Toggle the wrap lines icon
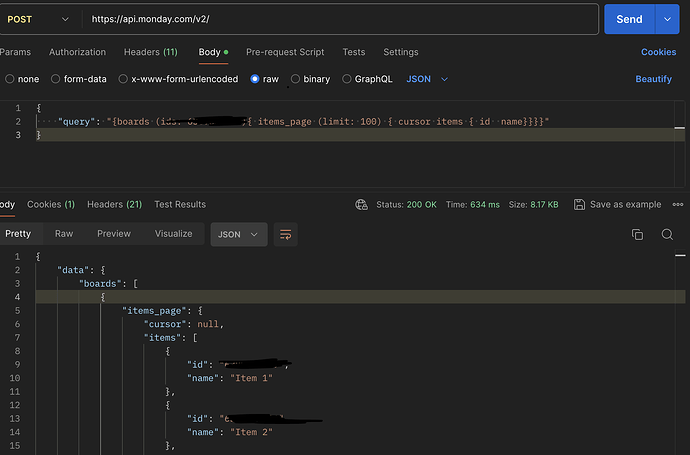690x455 pixels. [x=286, y=235]
